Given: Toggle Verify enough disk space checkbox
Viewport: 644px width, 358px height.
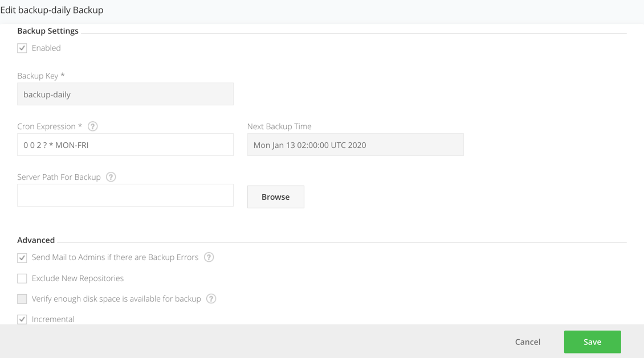Looking at the screenshot, I should tap(22, 299).
